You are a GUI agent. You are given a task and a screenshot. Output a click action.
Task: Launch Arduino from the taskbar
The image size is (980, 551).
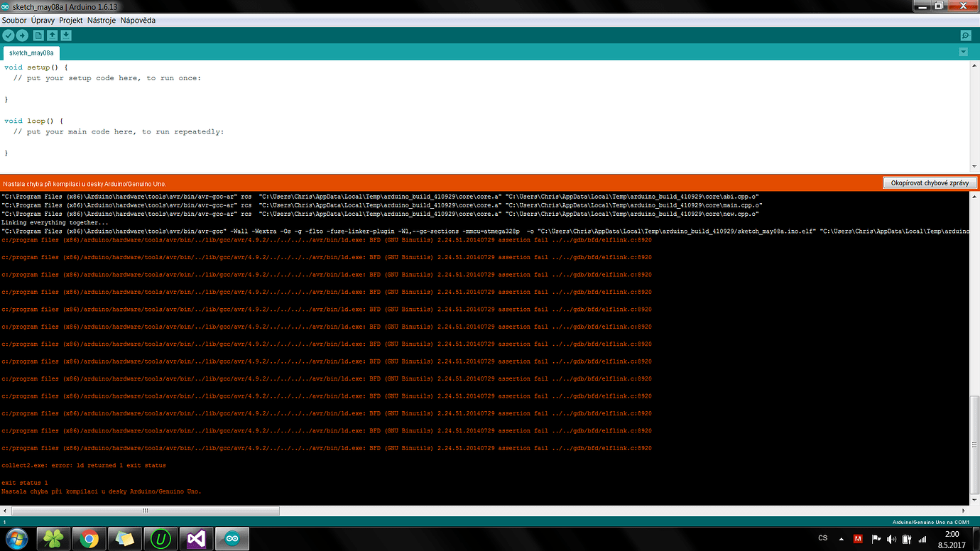231,538
